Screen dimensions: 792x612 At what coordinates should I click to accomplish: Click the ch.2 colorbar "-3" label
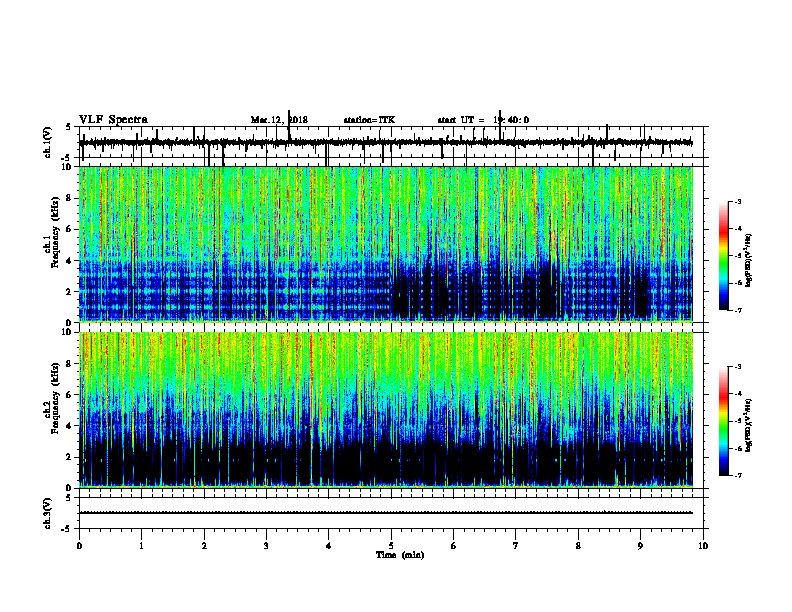738,367
